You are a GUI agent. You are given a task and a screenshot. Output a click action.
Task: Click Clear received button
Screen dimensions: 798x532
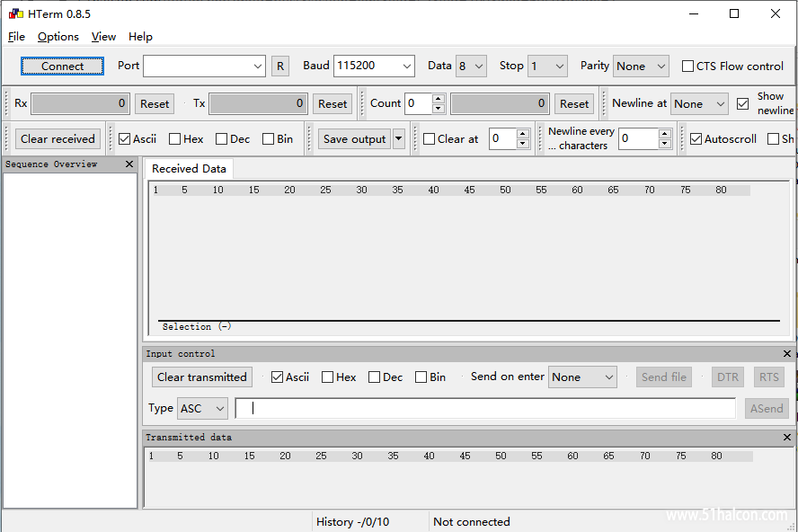[x=58, y=139]
